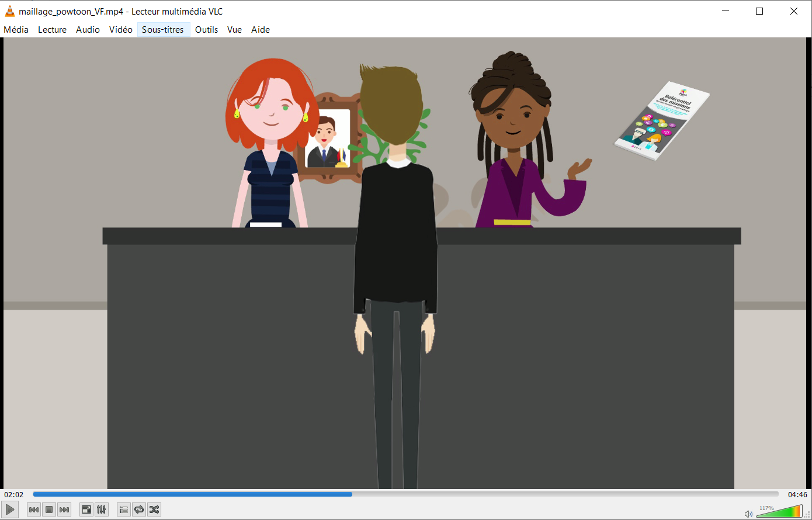Mute audio using speaker icon

[748, 514]
